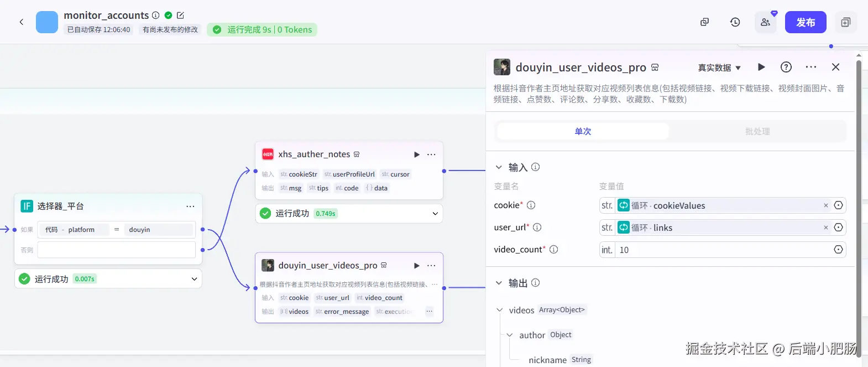This screenshot has height=367, width=868.
Task: Click the 已自动保存 12:06:40 label
Action: (x=99, y=30)
